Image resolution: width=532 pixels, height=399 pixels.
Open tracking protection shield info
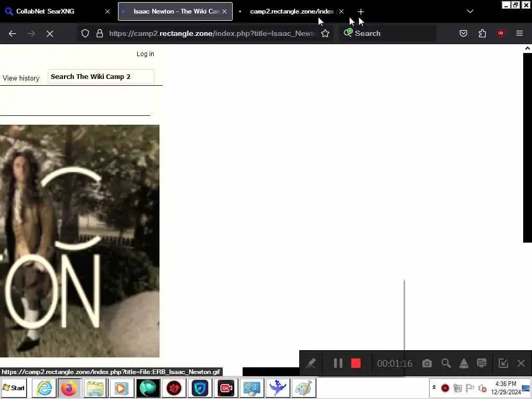pos(85,33)
